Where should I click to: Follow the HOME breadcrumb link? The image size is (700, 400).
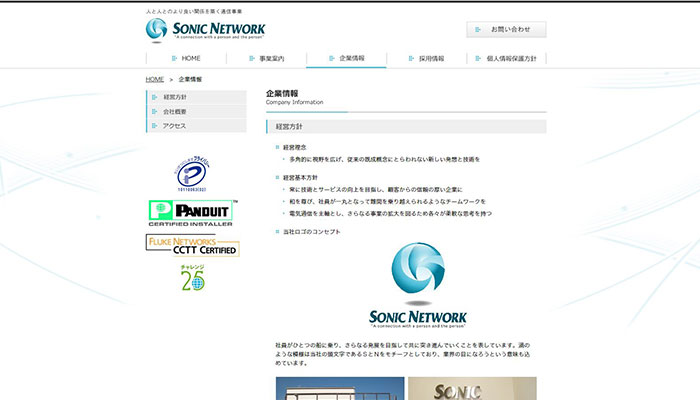pos(154,79)
